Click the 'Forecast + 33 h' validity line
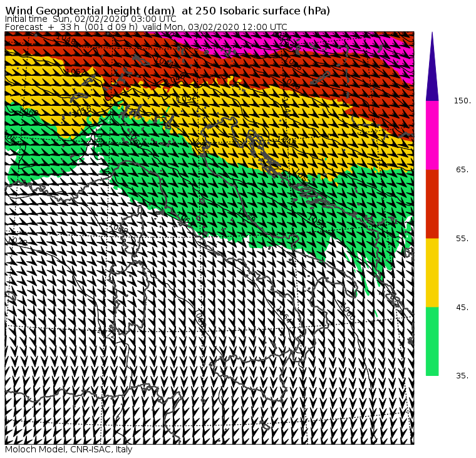 [146, 27]
